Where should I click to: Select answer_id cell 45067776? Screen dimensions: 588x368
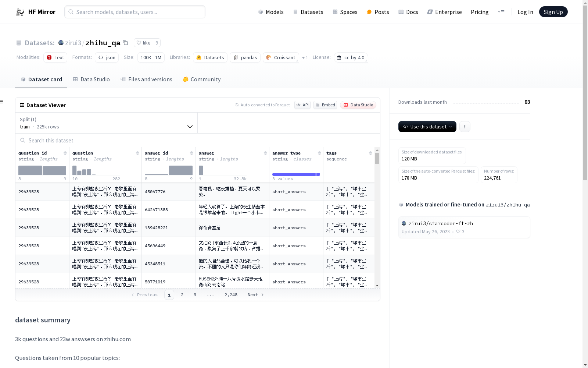point(169,192)
